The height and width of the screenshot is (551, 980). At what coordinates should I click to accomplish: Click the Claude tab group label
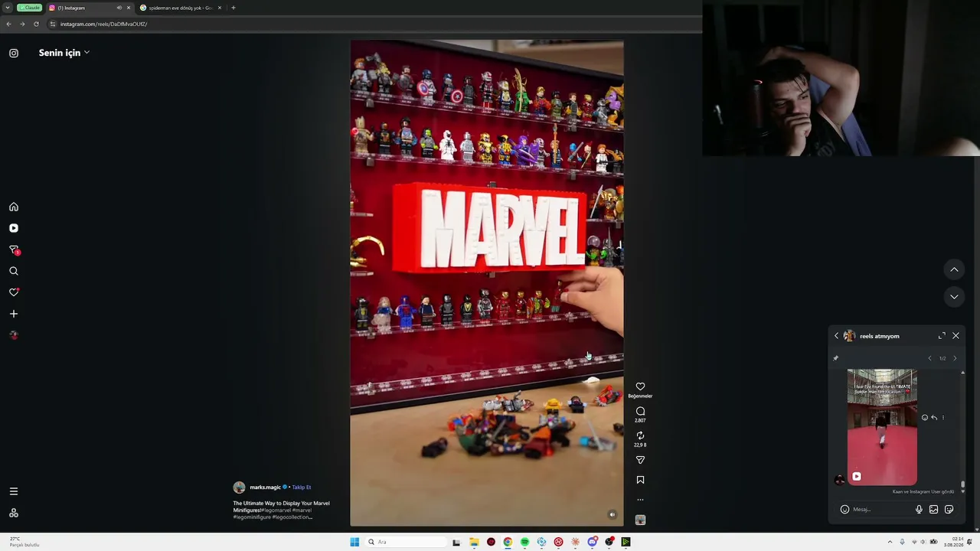click(29, 8)
